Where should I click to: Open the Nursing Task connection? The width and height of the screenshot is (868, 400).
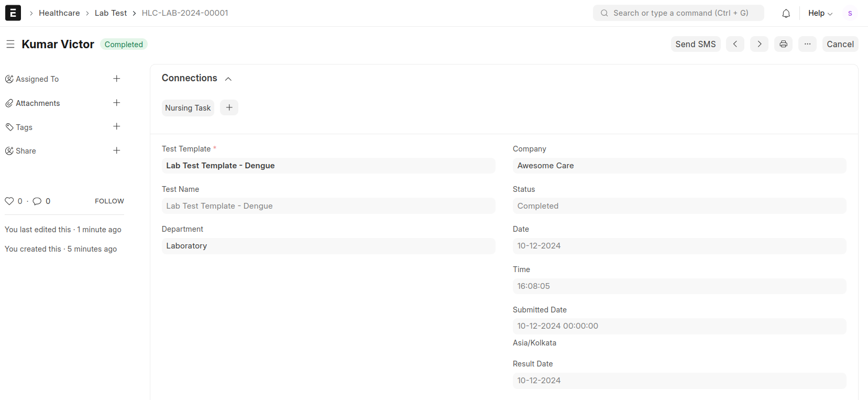pyautogui.click(x=188, y=107)
